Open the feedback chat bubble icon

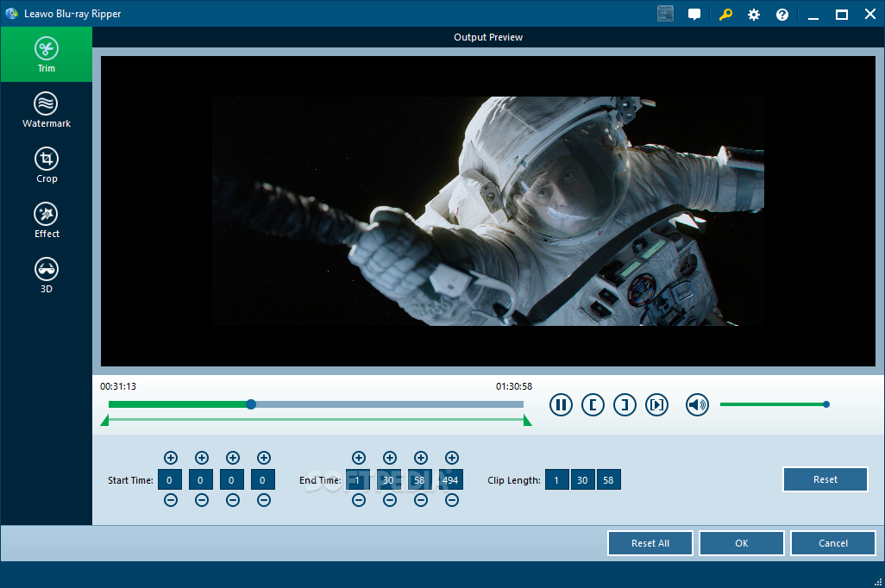point(694,14)
